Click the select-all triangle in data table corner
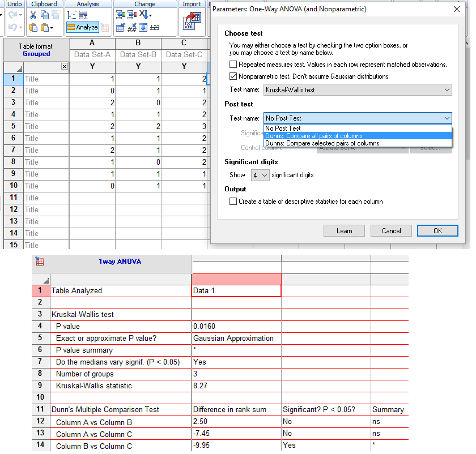Image resolution: width=476 pixels, height=454 pixels. click(19, 68)
